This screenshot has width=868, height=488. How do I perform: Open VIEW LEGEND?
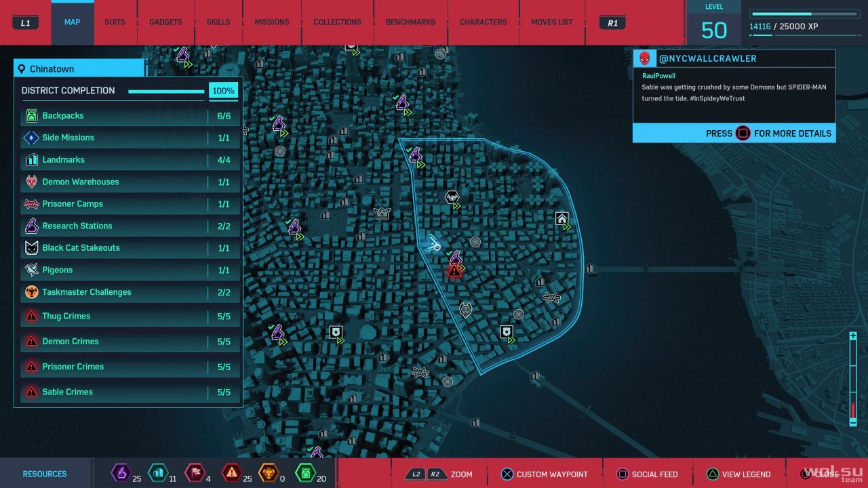738,474
